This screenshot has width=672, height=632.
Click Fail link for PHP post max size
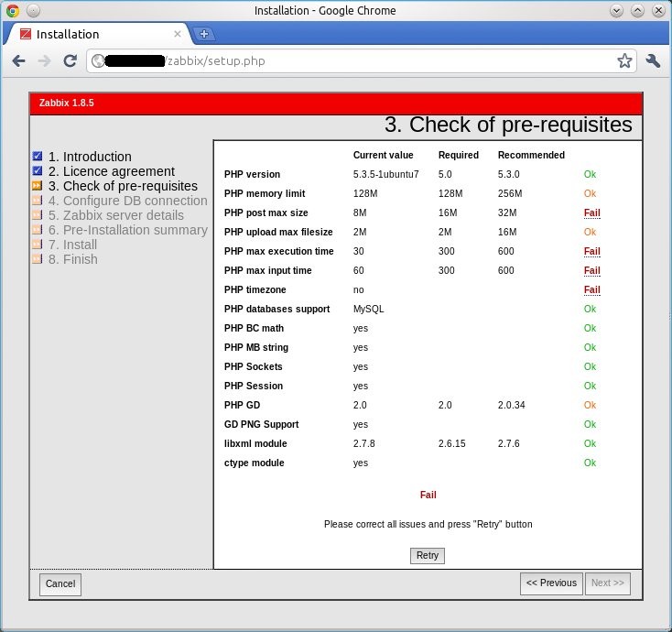click(x=591, y=212)
